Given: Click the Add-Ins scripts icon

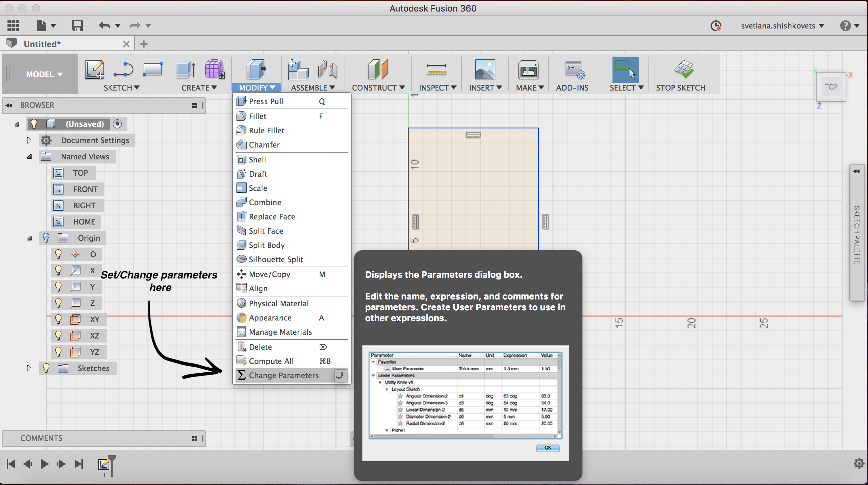Looking at the screenshot, I should pos(574,70).
